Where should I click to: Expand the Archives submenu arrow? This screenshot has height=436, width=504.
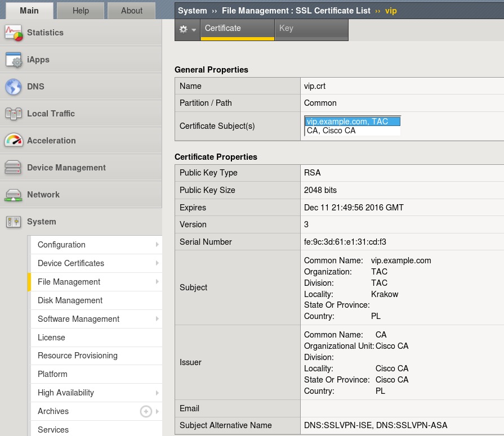(157, 411)
